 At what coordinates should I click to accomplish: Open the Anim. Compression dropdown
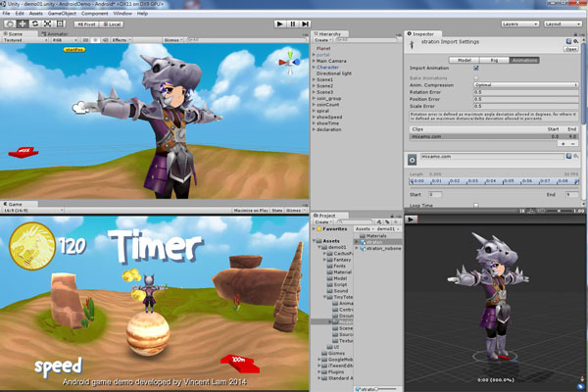(525, 85)
